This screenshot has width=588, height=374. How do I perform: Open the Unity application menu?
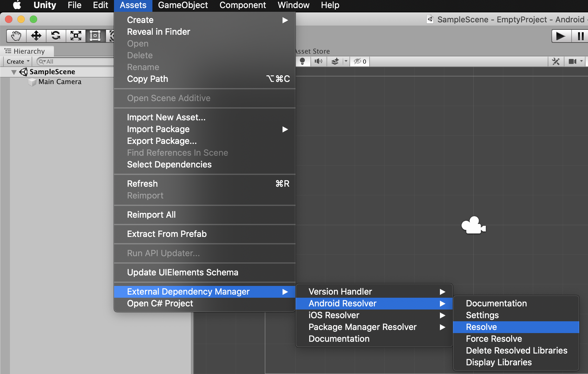point(45,5)
